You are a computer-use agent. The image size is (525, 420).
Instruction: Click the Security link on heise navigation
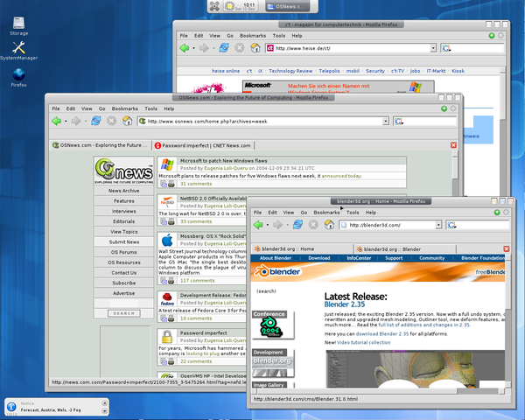(x=375, y=71)
